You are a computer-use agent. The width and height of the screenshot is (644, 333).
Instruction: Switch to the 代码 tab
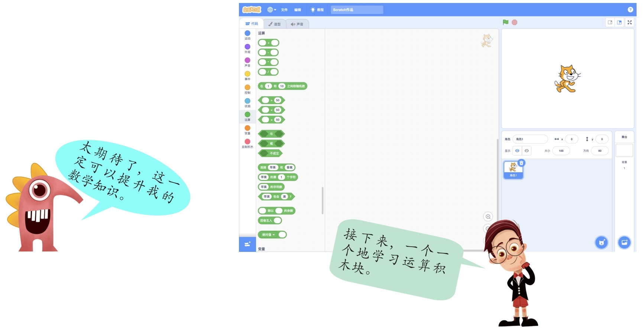click(252, 23)
